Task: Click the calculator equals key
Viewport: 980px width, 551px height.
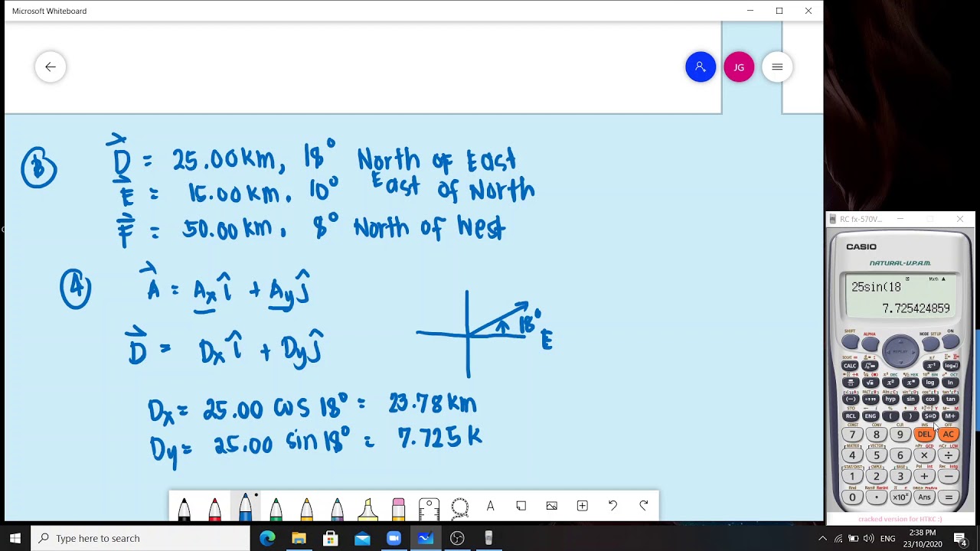Action: tap(949, 497)
